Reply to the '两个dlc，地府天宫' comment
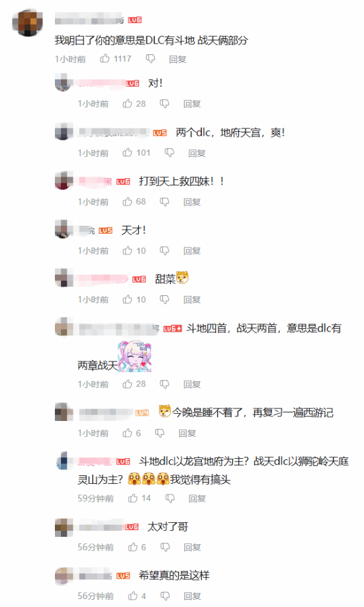Screen dimensions: 364x607 click(197, 154)
